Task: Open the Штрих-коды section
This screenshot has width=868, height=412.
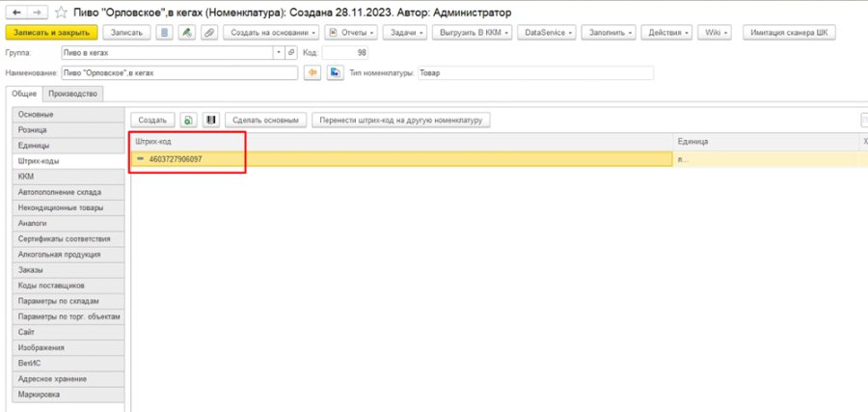Action: 68,161
